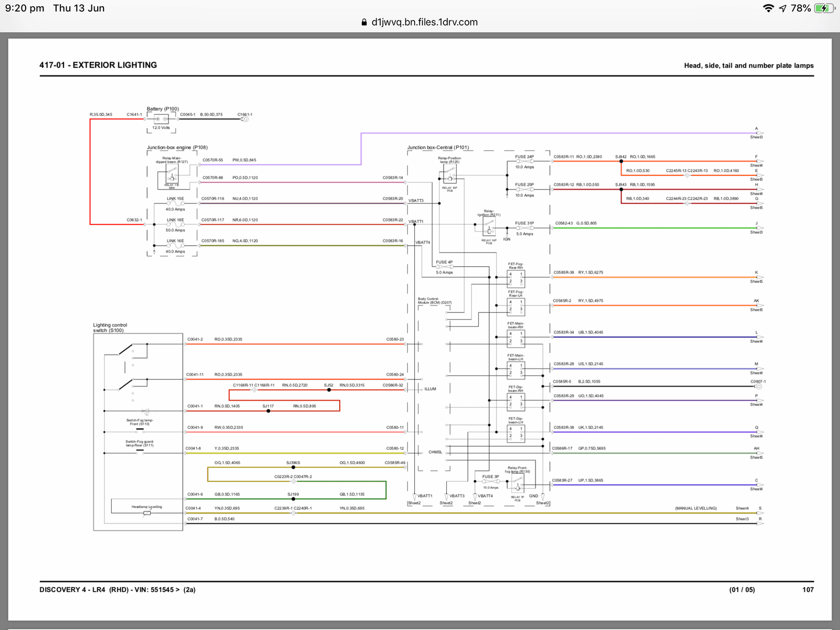Click connector label C0632-1
The height and width of the screenshot is (630, 840).
click(x=134, y=220)
